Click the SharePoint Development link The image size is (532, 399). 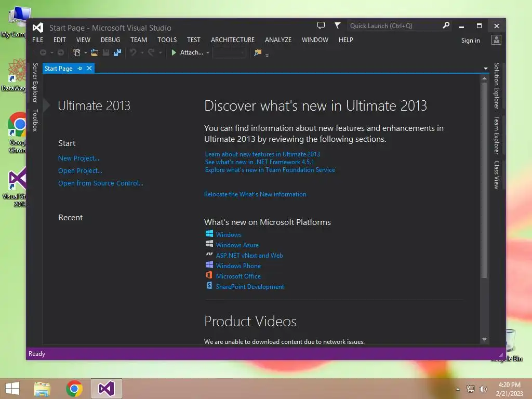250,287
